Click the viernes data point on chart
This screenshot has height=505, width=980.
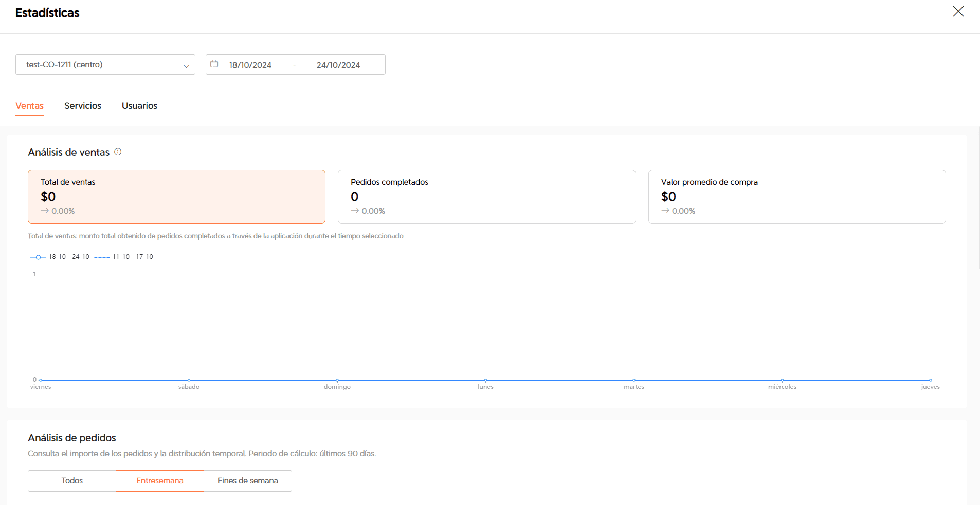tap(41, 380)
